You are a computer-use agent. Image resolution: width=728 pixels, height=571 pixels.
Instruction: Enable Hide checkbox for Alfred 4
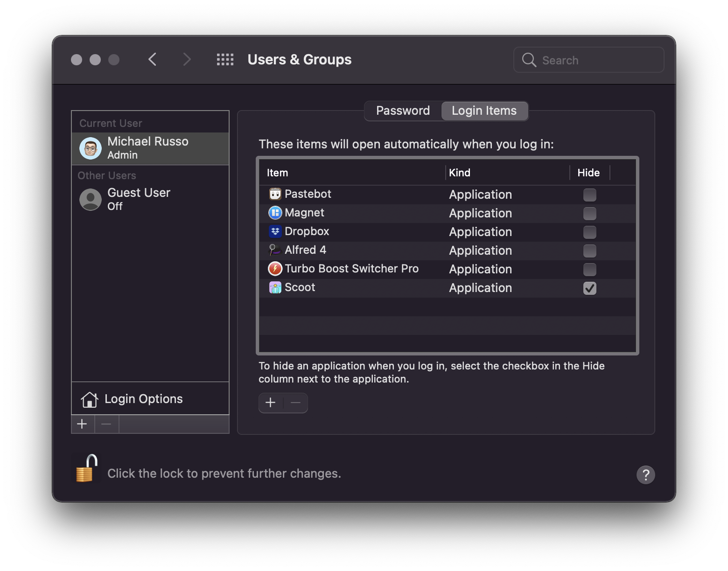tap(590, 251)
